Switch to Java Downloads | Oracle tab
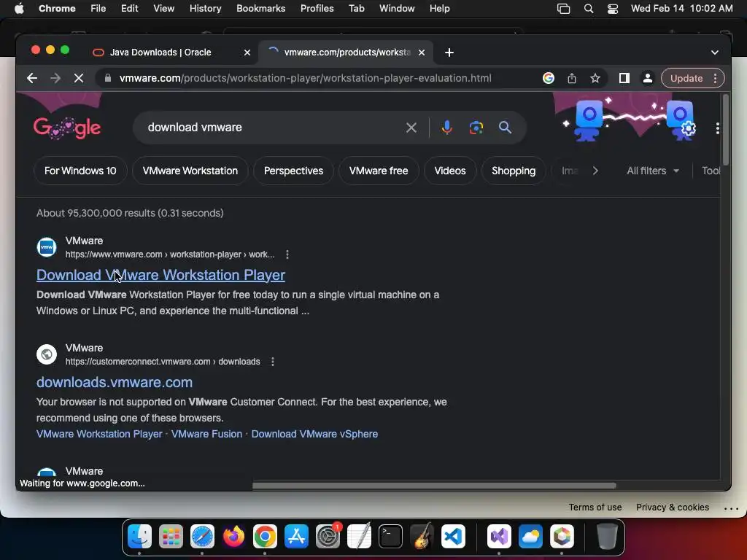The image size is (747, 560). [x=160, y=52]
